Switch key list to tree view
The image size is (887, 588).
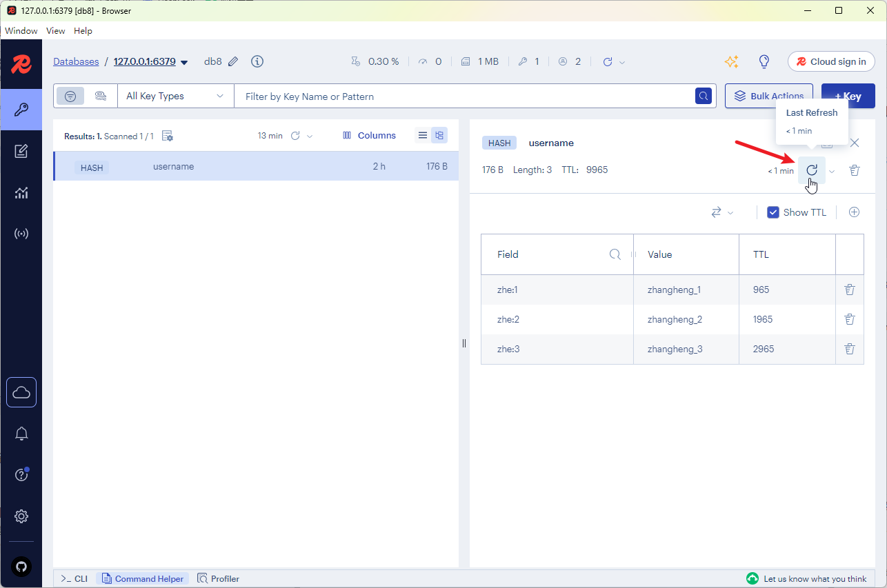click(439, 135)
